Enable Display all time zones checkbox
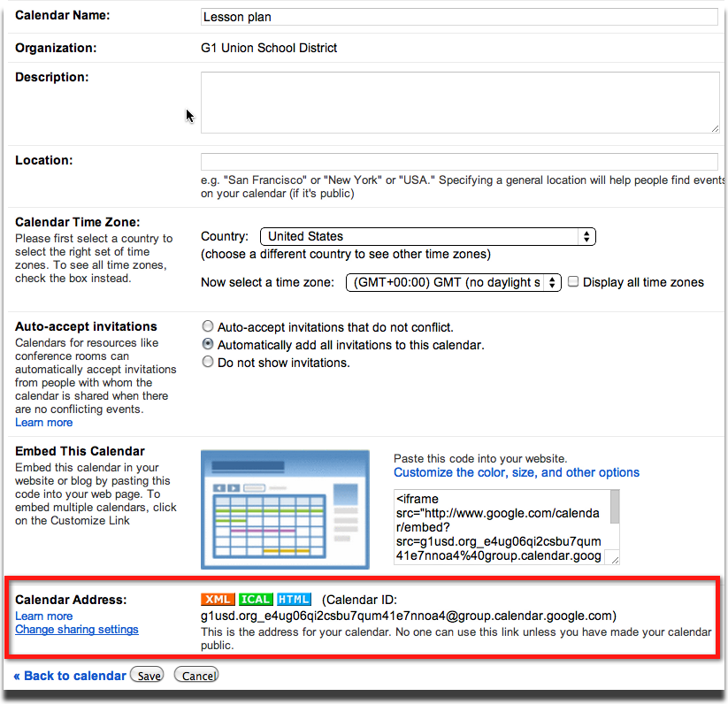Viewport: 728px width, 704px height. tap(573, 282)
